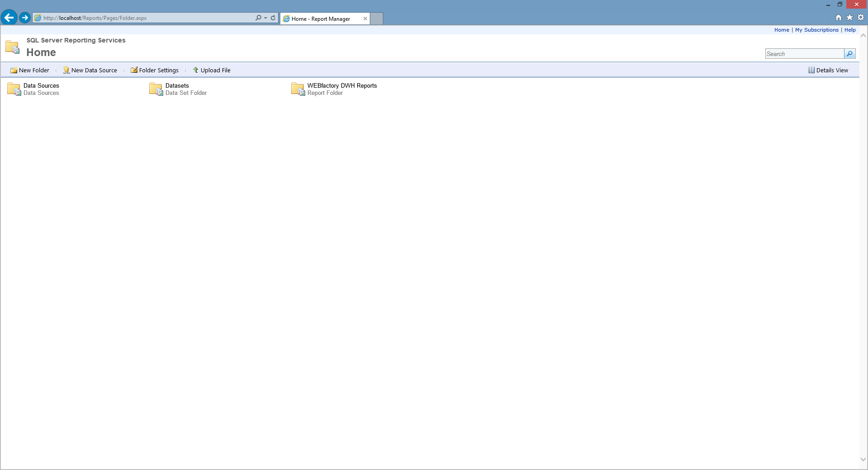Screen dimensions: 868x470
Task: Open the browser Tools gear icon
Action: [x=861, y=18]
